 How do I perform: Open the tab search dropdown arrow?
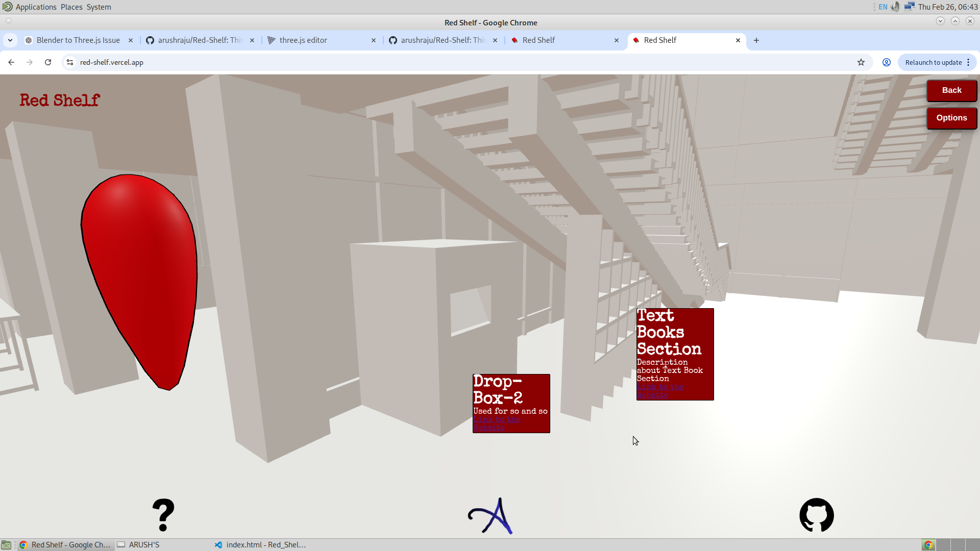coord(10,40)
